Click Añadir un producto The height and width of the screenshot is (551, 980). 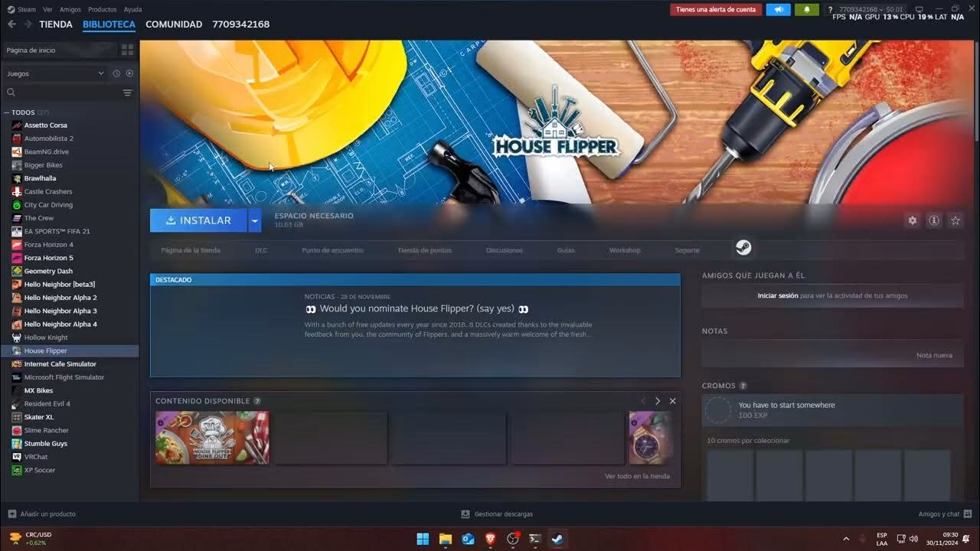[x=42, y=514]
